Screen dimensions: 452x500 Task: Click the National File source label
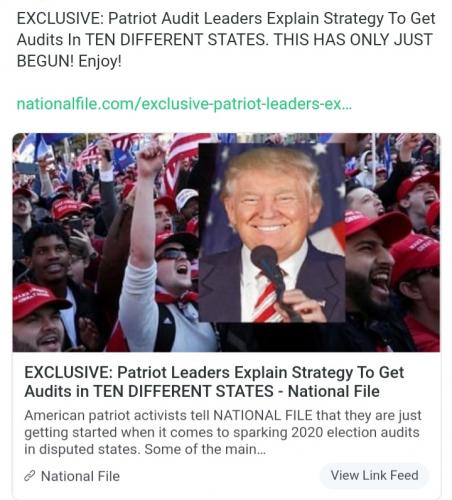[80, 476]
